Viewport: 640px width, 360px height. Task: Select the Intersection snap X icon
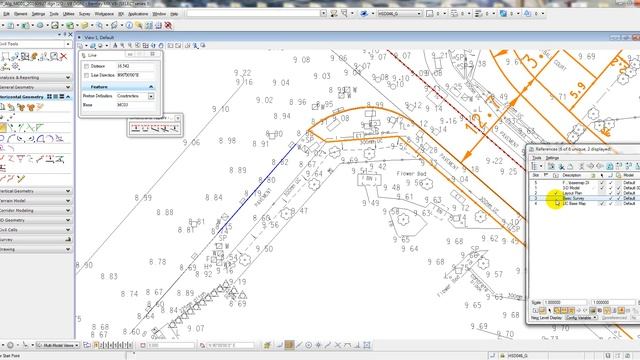pos(338,345)
